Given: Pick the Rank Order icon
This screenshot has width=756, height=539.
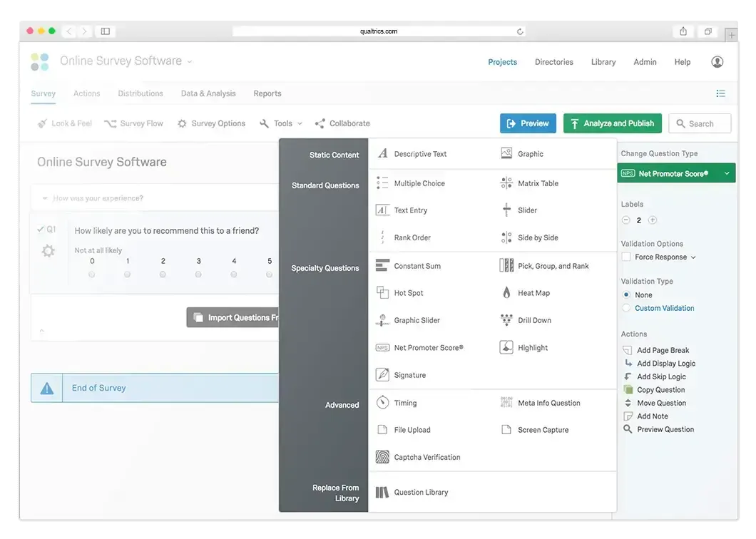Looking at the screenshot, I should click(382, 237).
